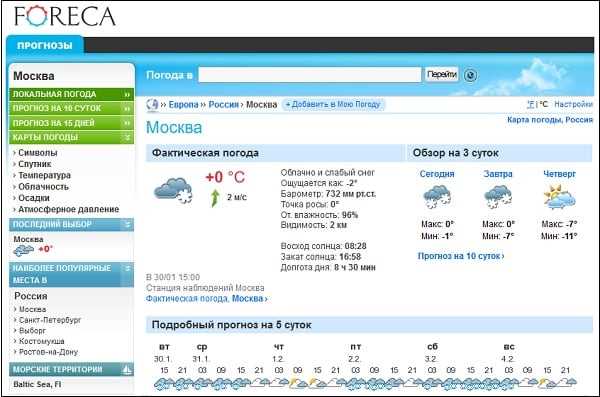Open Выборг in popular places
600x397 pixels.
[x=32, y=330]
